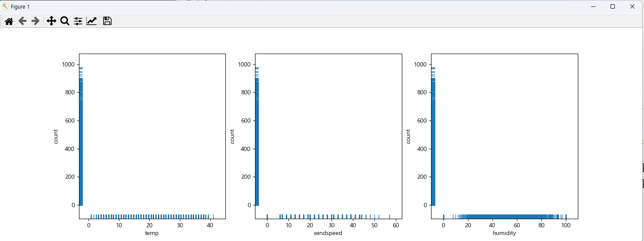Screen dimensions: 644x241
Task: Click the humidity x-axis label
Action: click(504, 233)
